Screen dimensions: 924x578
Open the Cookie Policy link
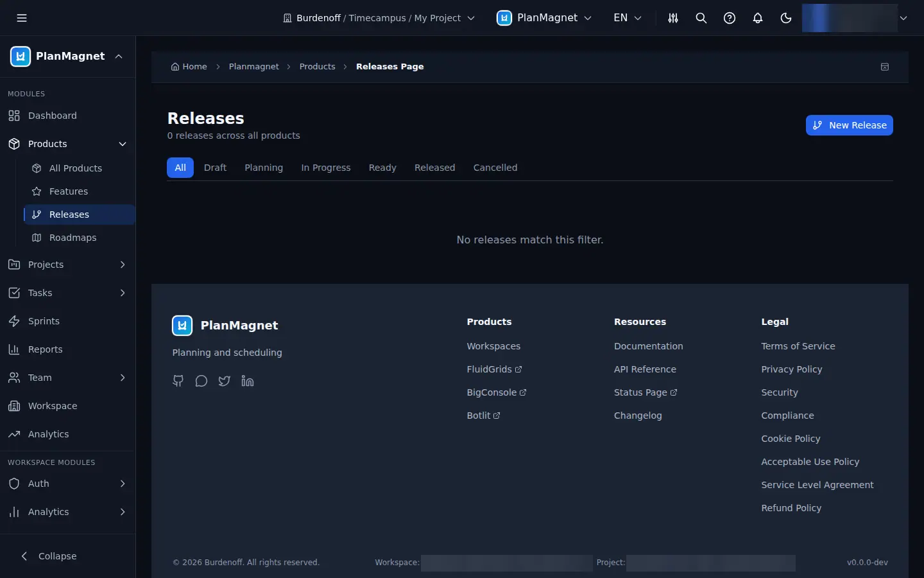click(791, 439)
